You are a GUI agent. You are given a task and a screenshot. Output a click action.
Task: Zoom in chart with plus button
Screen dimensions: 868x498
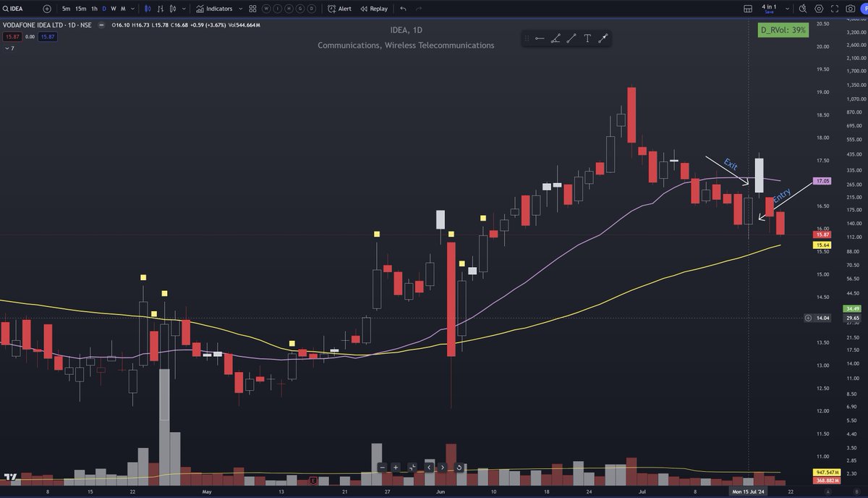(396, 468)
